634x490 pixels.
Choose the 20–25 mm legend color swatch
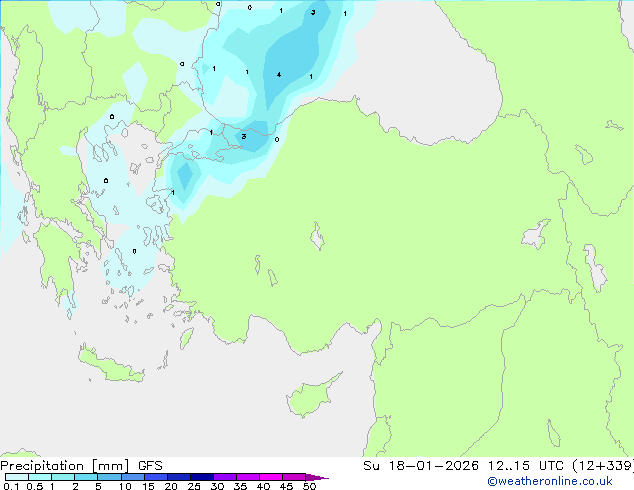pos(179,477)
